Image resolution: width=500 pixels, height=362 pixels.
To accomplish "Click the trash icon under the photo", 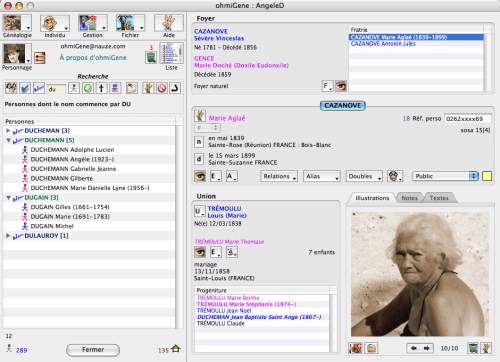I will (473, 348).
